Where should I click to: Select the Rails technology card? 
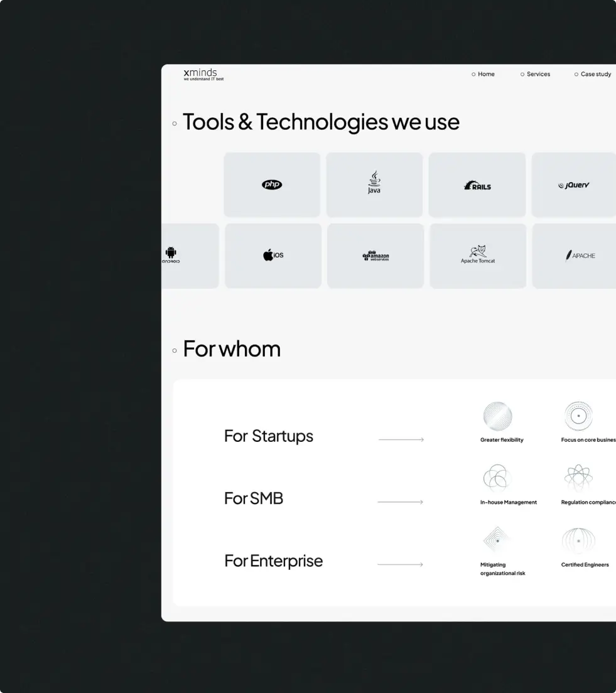477,185
